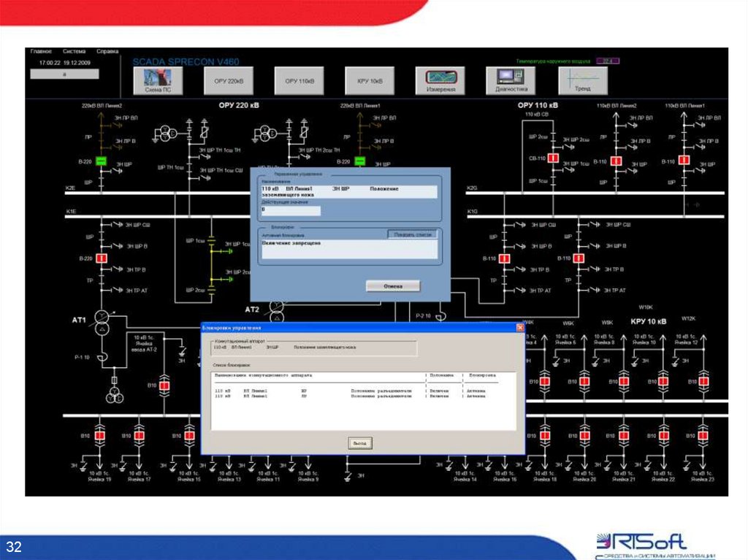Click the red СВ-110 coupler breaker indicator
The height and width of the screenshot is (560, 748).
pyautogui.click(x=553, y=158)
